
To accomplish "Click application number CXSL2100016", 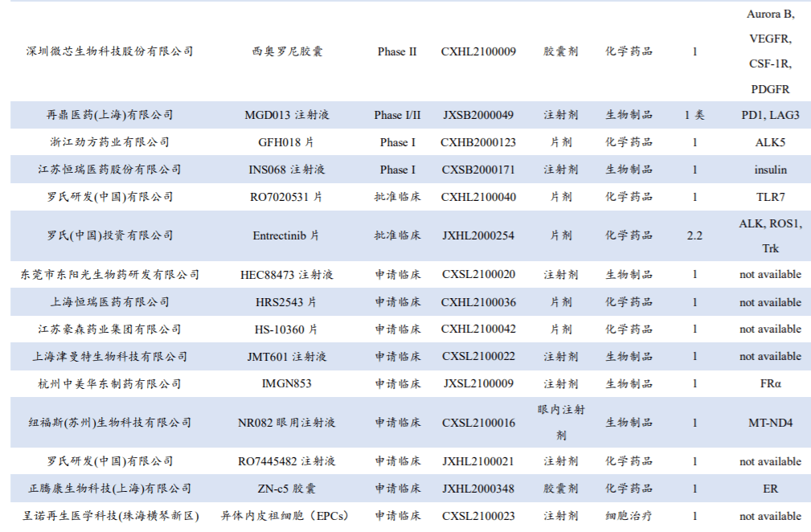I will point(478,423).
